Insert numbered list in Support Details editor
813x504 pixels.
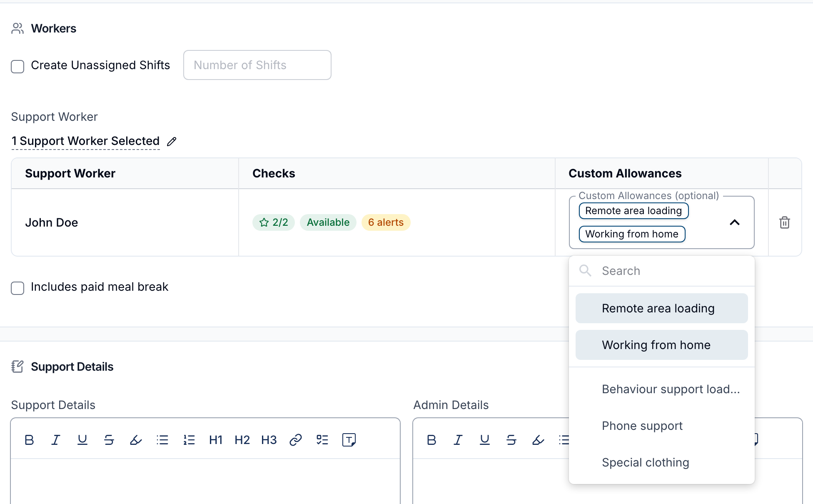pyautogui.click(x=189, y=440)
